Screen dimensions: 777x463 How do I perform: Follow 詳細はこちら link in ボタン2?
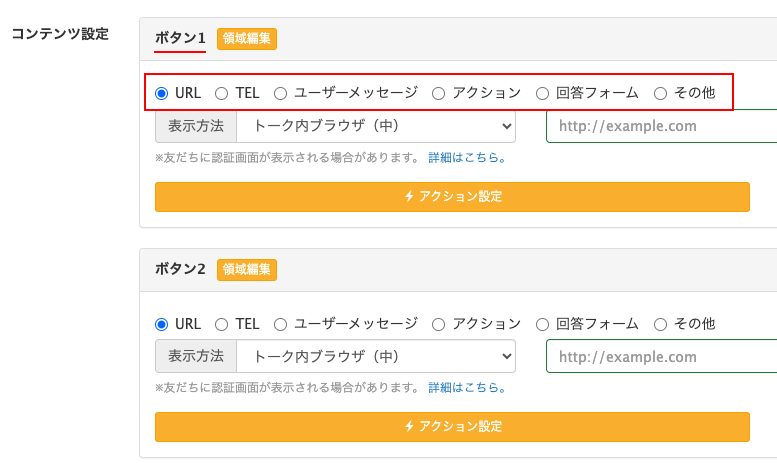click(467, 388)
